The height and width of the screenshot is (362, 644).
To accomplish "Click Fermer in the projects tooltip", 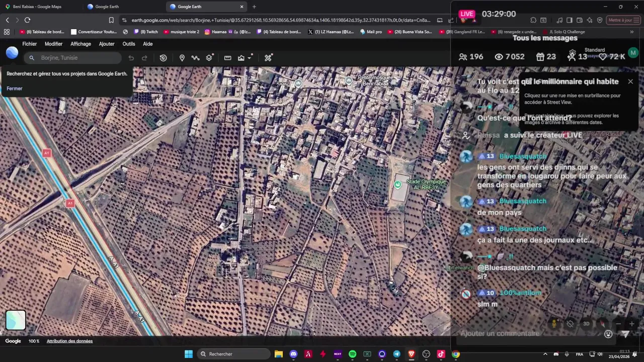I will coord(15,88).
